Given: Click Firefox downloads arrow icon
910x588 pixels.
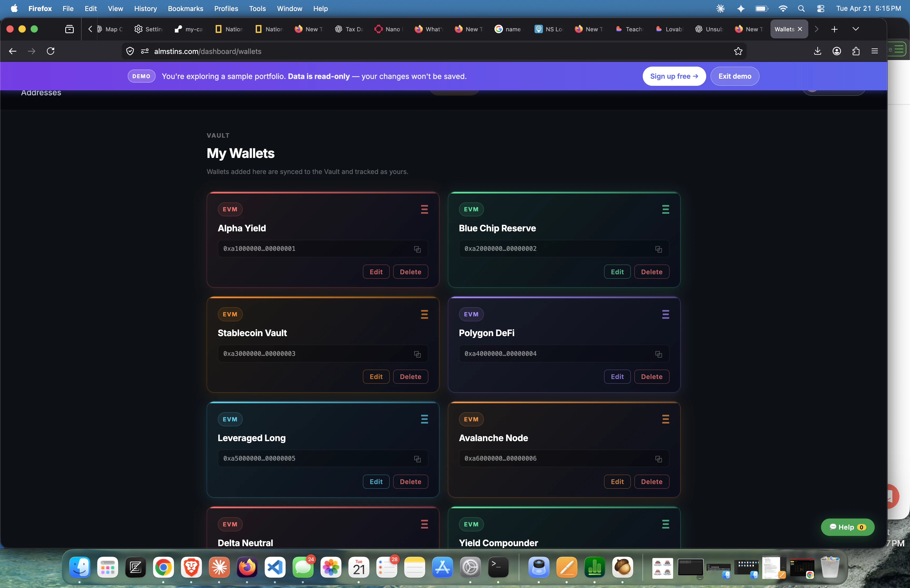Looking at the screenshot, I should [817, 51].
